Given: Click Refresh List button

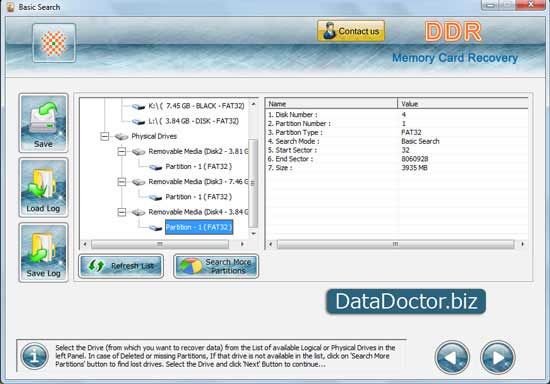Looking at the screenshot, I should coord(121,266).
